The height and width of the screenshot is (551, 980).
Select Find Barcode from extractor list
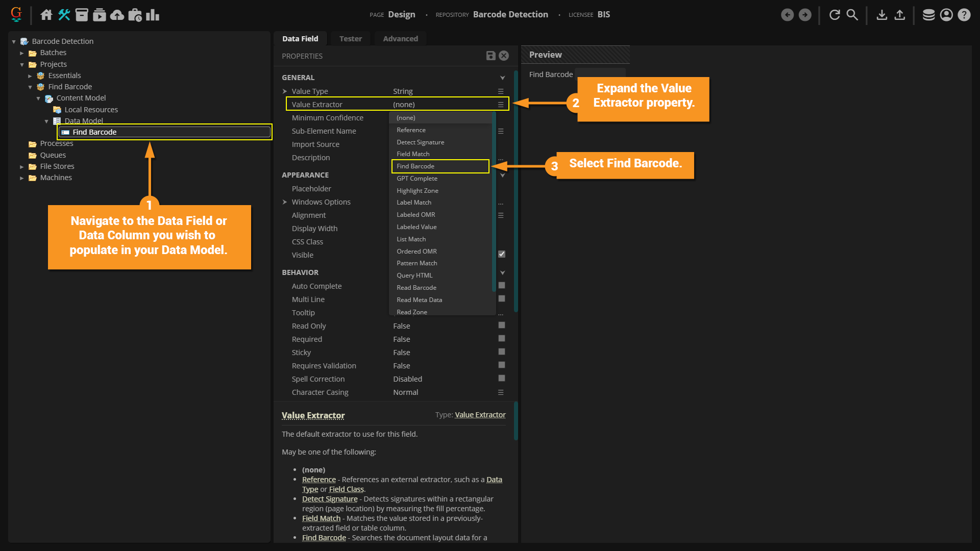point(415,166)
